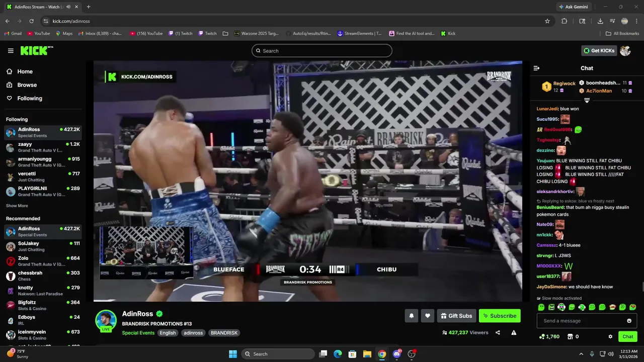Open zaayy channel in Following list
Viewport: 644px width, 362px height.
coord(43,147)
